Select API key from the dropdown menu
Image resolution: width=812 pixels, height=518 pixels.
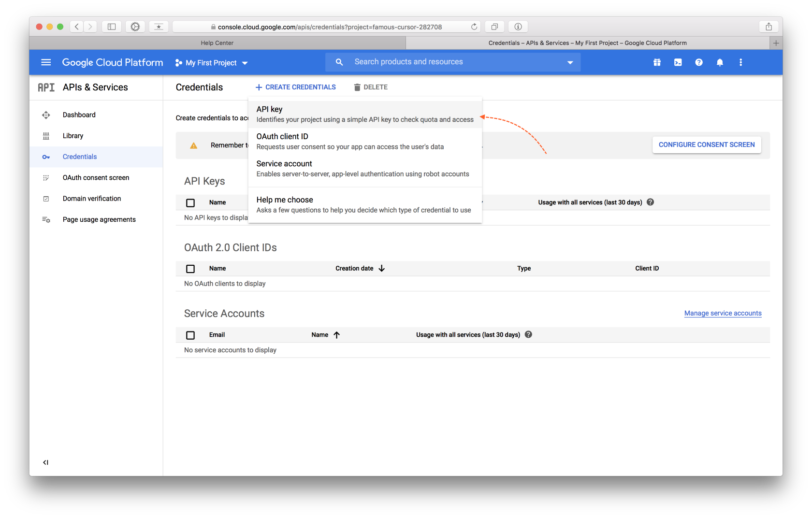[365, 114]
